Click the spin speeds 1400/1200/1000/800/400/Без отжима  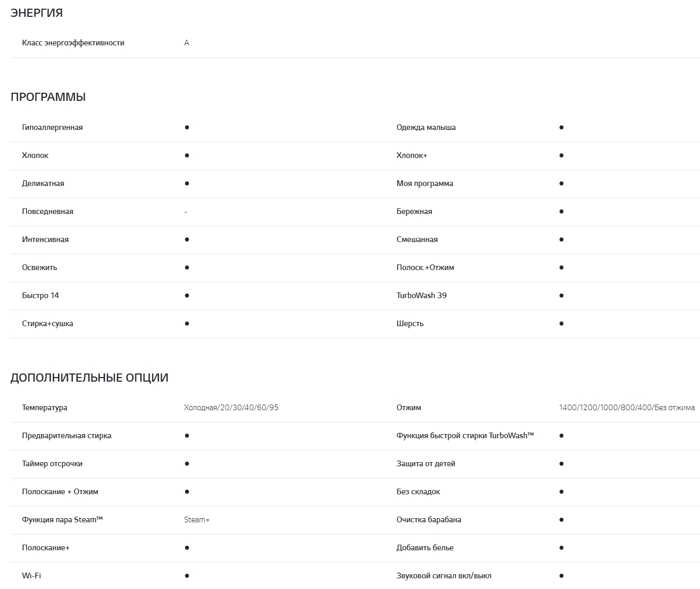[627, 408]
